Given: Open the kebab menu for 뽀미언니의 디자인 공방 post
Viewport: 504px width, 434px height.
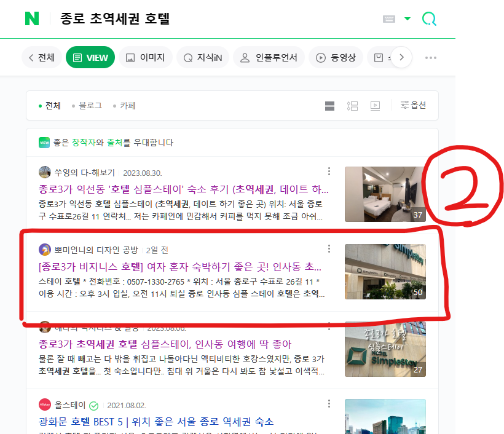Looking at the screenshot, I should [x=329, y=248].
